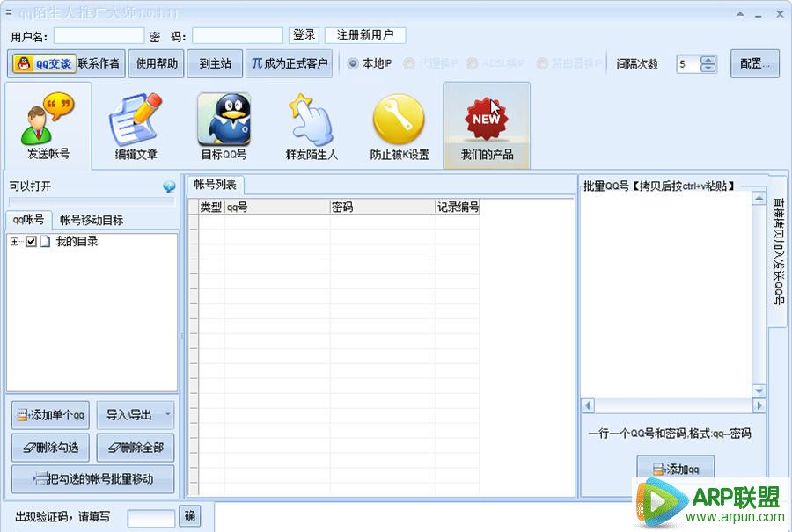Open the 目标QQ号 penguin section
This screenshot has height=532, width=792.
tap(224, 125)
